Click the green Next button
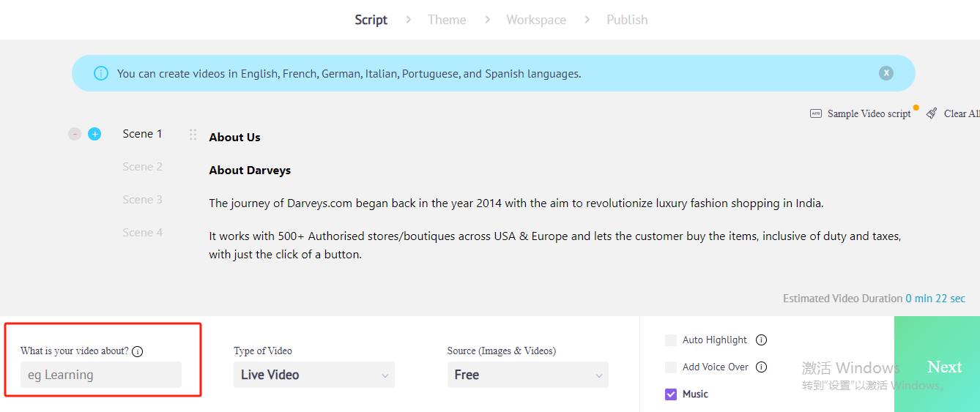 (x=937, y=364)
